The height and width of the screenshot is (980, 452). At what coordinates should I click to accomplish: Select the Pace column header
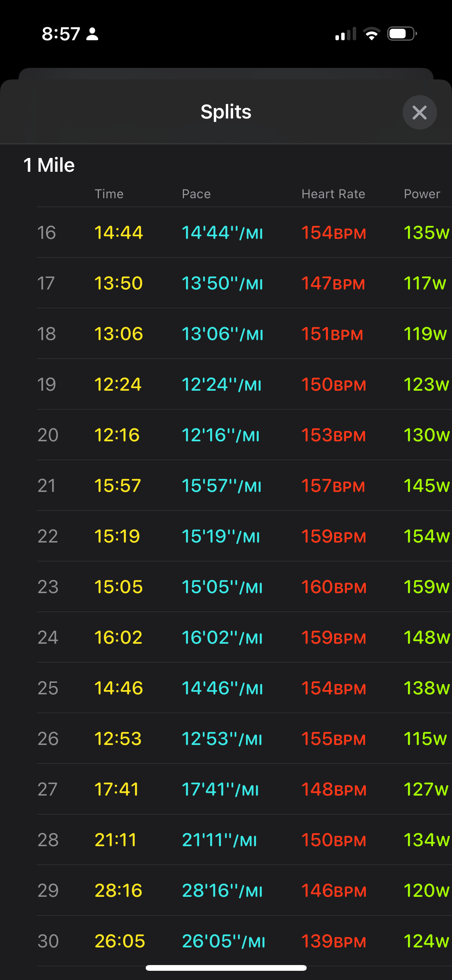196,194
